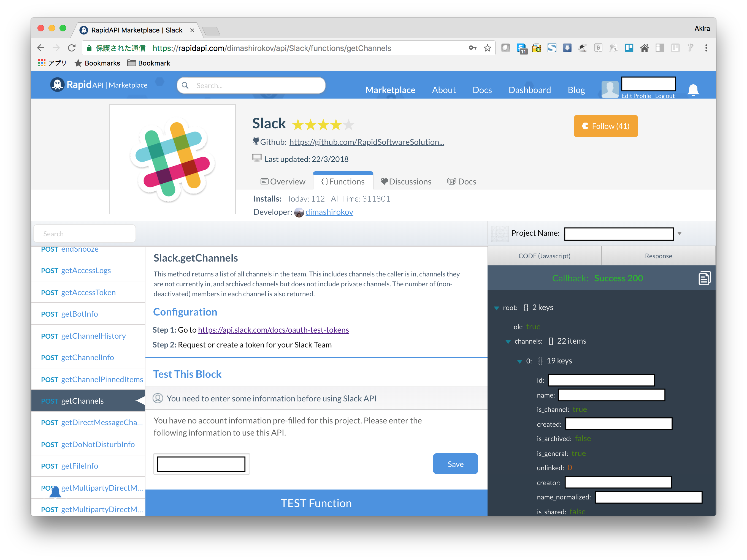Open the Bookmark folder in bookmarks bar
This screenshot has width=747, height=560.
(148, 63)
